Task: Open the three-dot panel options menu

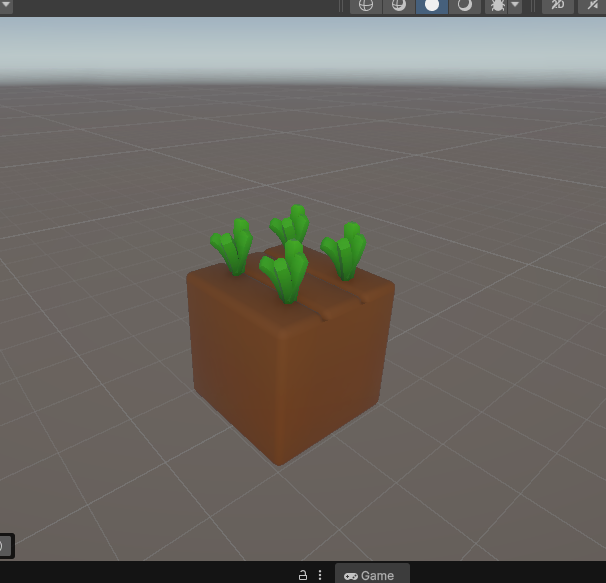Action: 320,575
